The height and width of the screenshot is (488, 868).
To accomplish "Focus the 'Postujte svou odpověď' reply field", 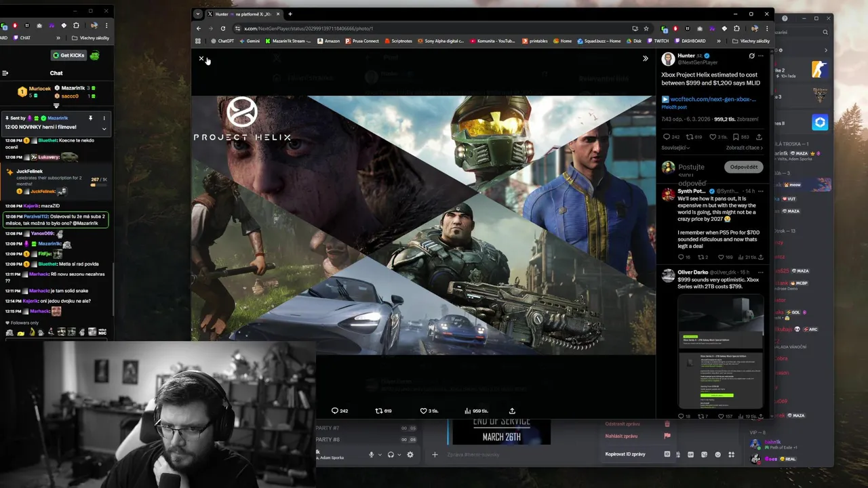I will pos(692,175).
